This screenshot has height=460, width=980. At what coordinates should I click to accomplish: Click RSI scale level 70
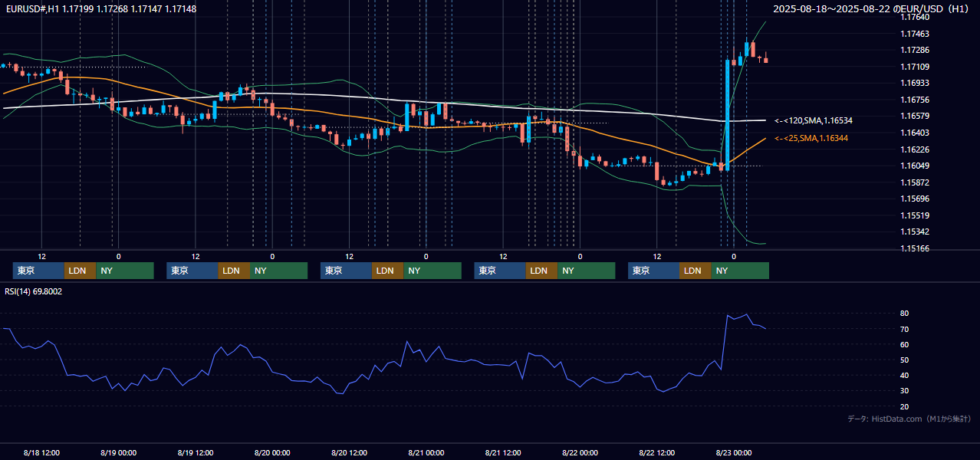[x=905, y=329]
